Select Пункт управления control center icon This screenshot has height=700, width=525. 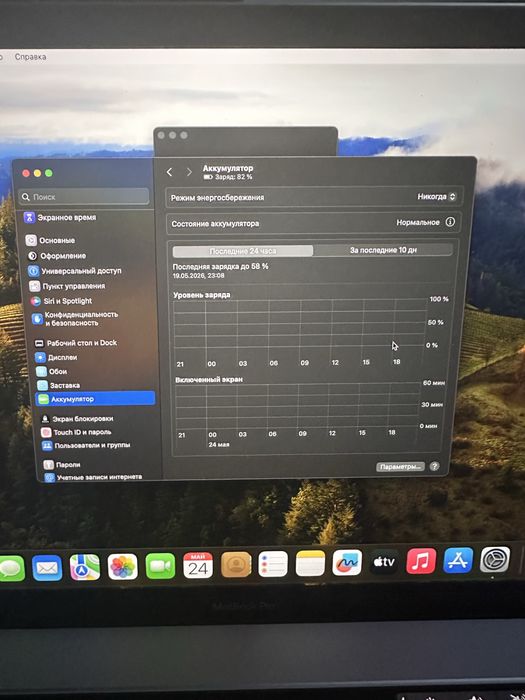click(34, 286)
